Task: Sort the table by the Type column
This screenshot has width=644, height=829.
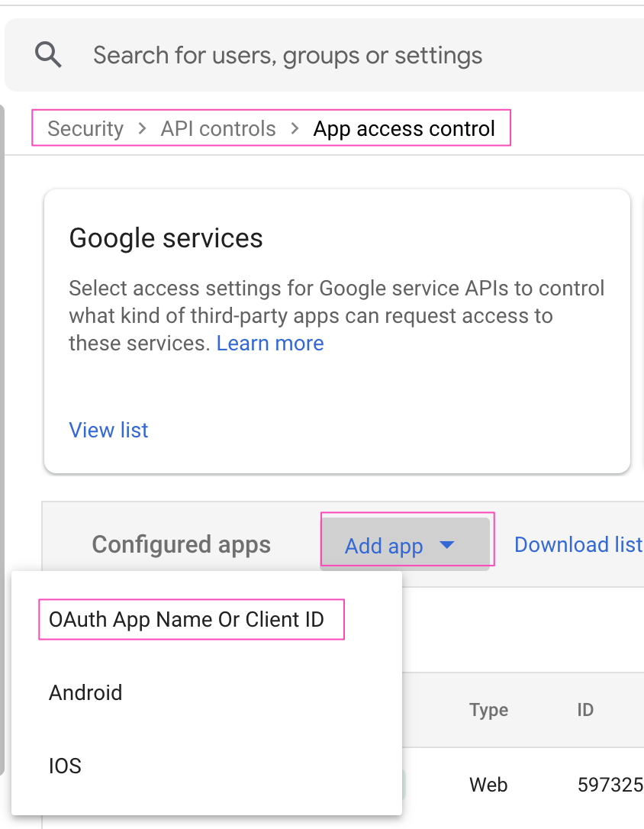Action: [x=488, y=710]
